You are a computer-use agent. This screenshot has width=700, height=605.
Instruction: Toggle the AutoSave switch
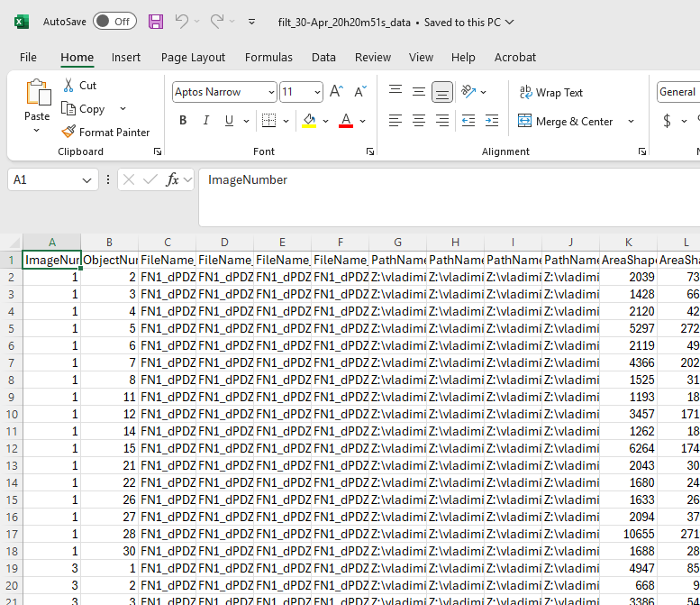point(114,21)
